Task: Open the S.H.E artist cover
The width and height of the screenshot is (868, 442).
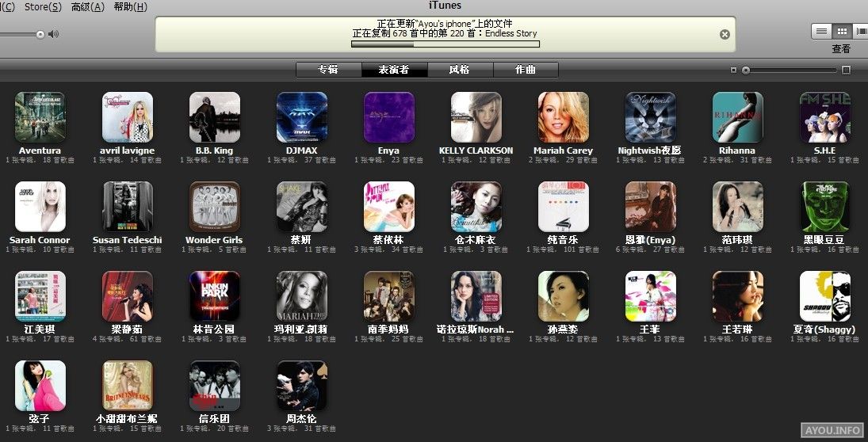Action: pyautogui.click(x=825, y=117)
